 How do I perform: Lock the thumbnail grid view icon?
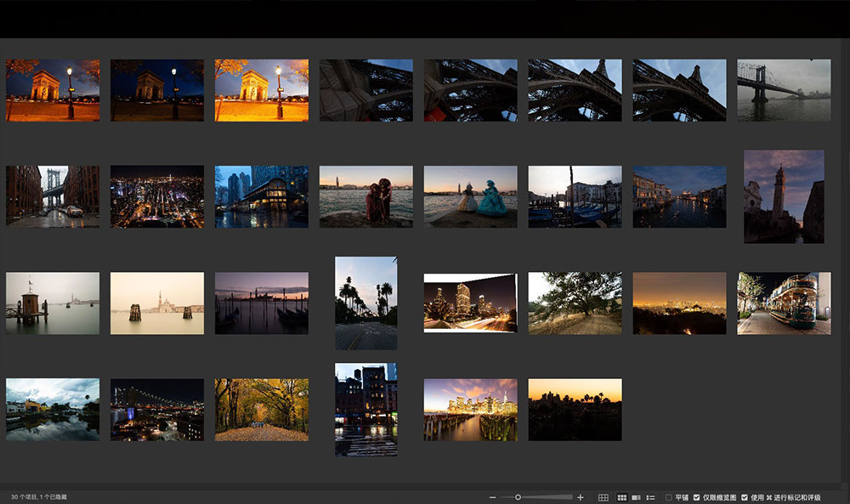click(603, 496)
